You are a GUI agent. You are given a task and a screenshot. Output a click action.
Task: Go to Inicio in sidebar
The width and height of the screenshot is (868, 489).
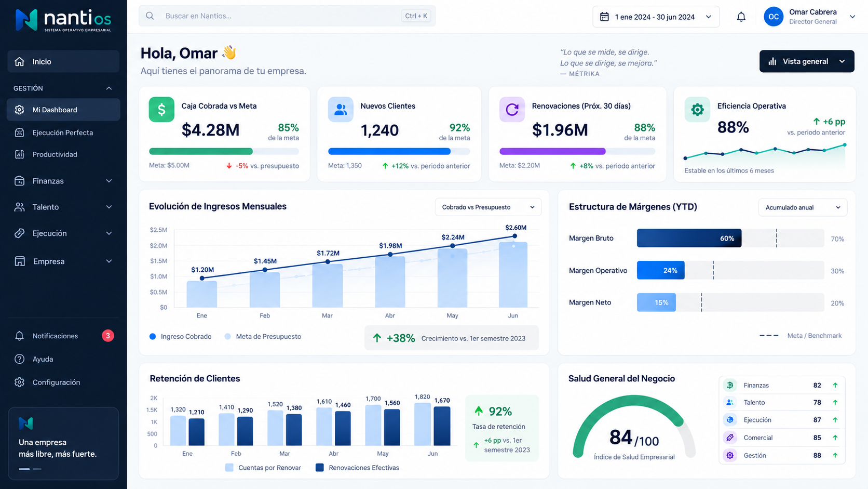(63, 61)
